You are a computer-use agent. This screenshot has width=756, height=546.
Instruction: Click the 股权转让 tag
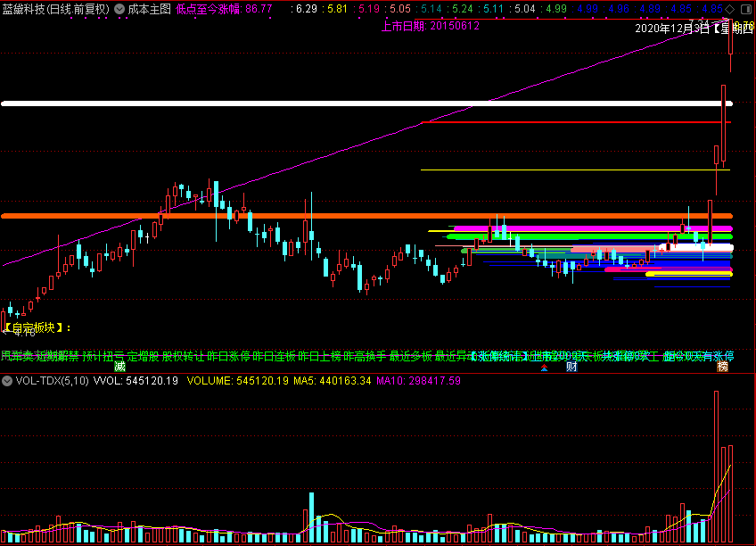(x=184, y=357)
